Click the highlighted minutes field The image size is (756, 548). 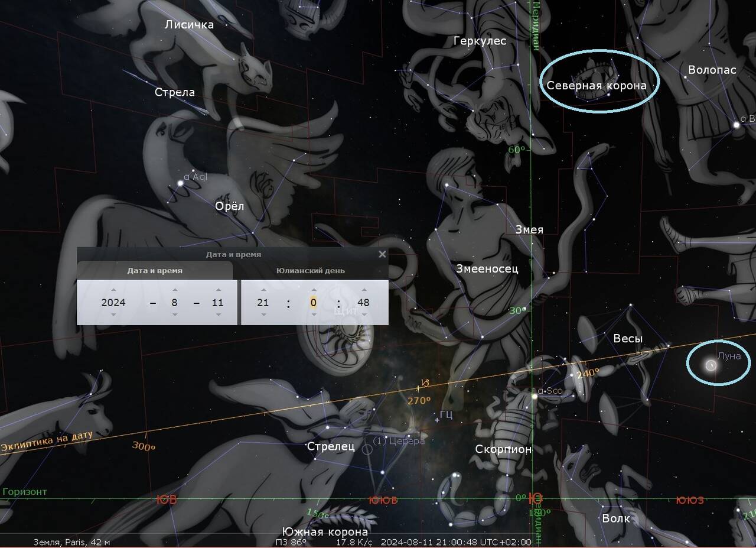tap(314, 303)
